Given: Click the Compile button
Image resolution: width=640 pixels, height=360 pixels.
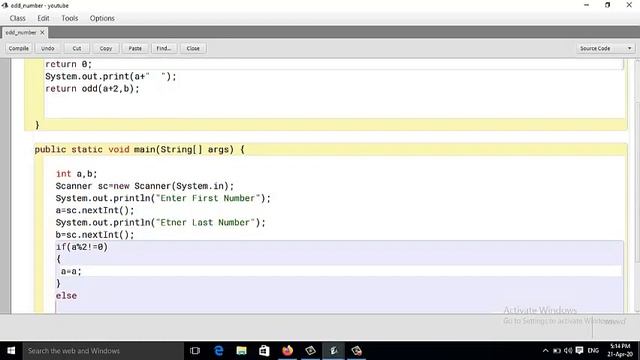Looking at the screenshot, I should (19, 48).
